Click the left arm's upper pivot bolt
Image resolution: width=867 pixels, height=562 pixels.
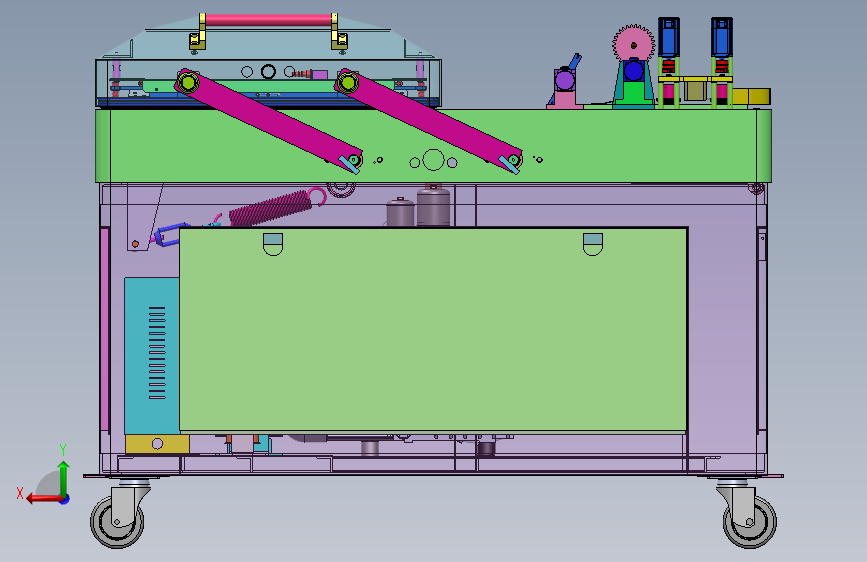pos(188,84)
